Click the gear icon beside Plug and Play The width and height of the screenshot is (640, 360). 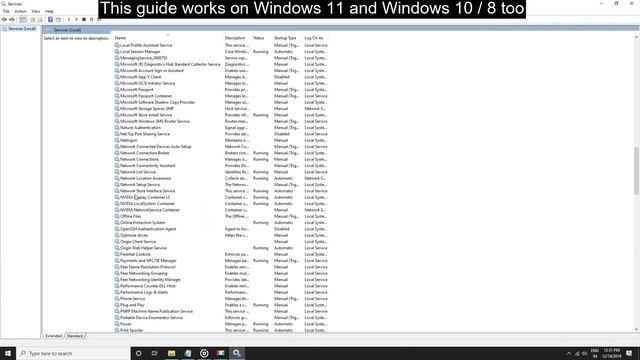(117, 304)
